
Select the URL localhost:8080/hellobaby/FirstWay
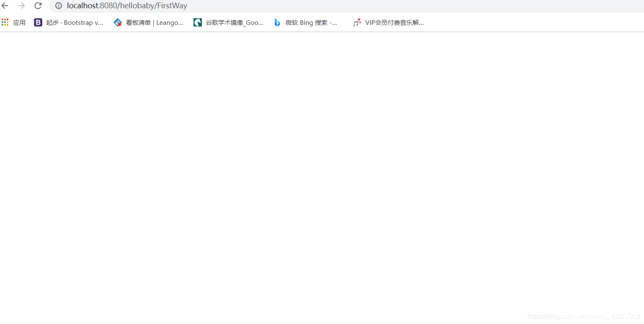coord(126,6)
